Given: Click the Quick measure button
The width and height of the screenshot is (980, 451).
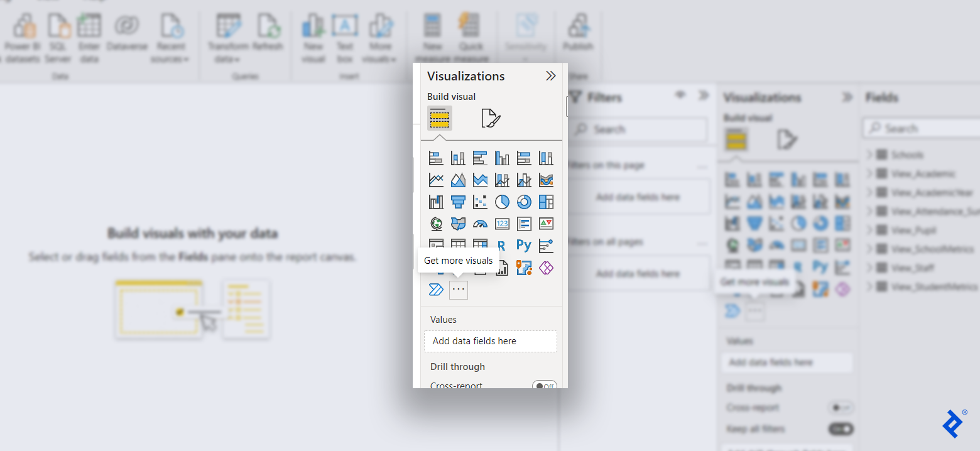Looking at the screenshot, I should [x=470, y=28].
